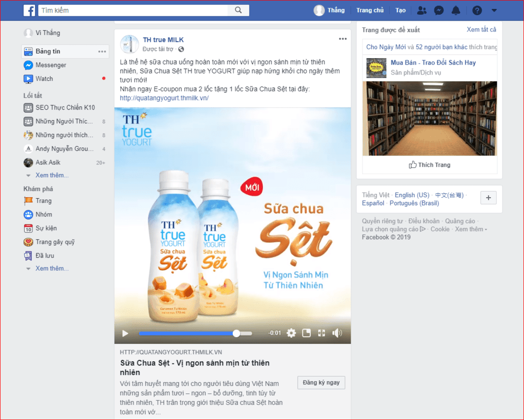Viewport: 524px width, 420px height.
Task: Click the Đăng ký ngay button
Action: click(x=321, y=382)
